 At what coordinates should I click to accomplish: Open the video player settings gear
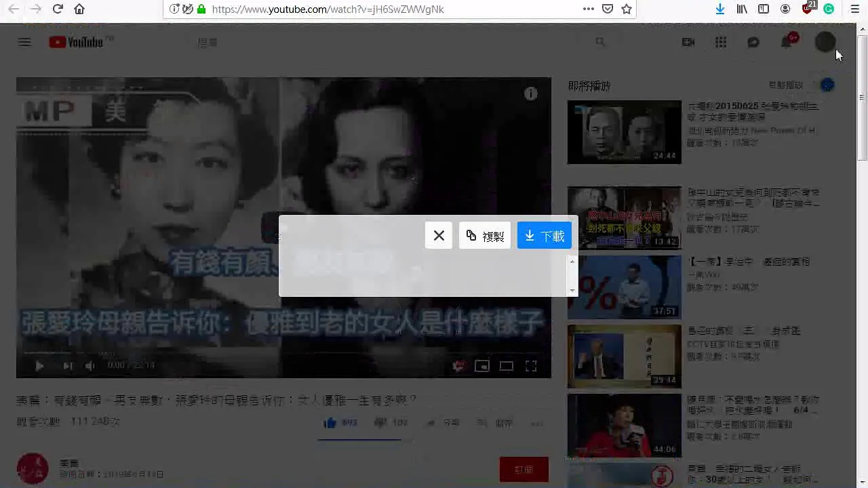point(458,366)
